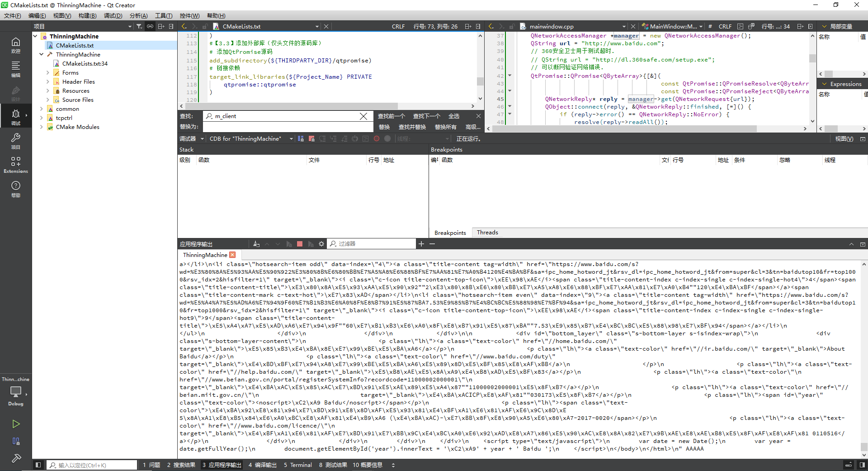Expand the common subproject
The image size is (868, 471).
[x=42, y=109]
